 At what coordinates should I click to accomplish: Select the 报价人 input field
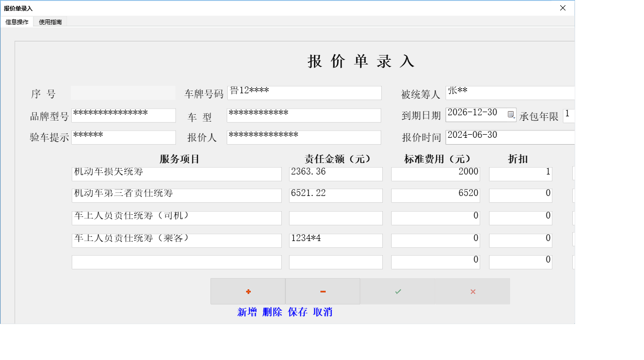tap(304, 137)
